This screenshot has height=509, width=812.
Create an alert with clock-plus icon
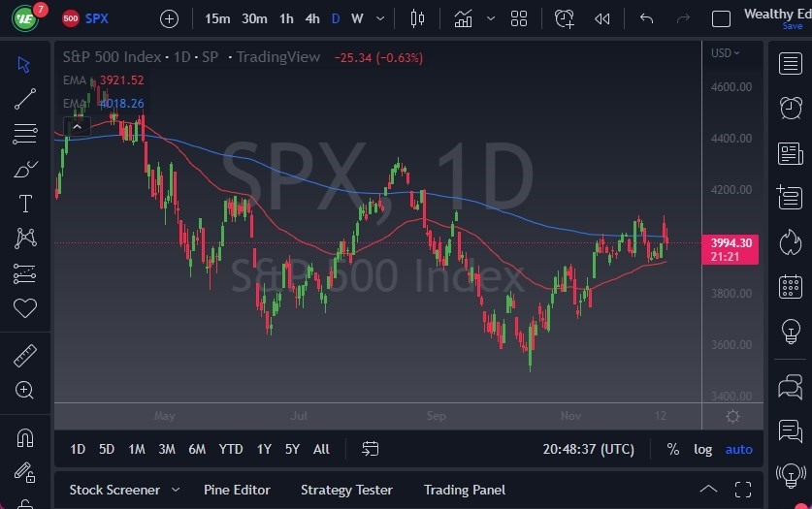(x=564, y=19)
